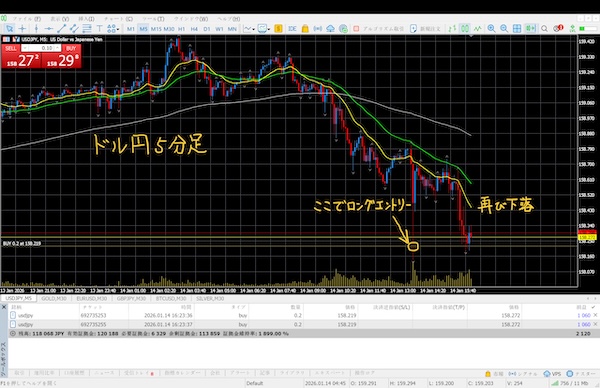
Task: Select the cursor arrow tool
Action: pos(9,29)
